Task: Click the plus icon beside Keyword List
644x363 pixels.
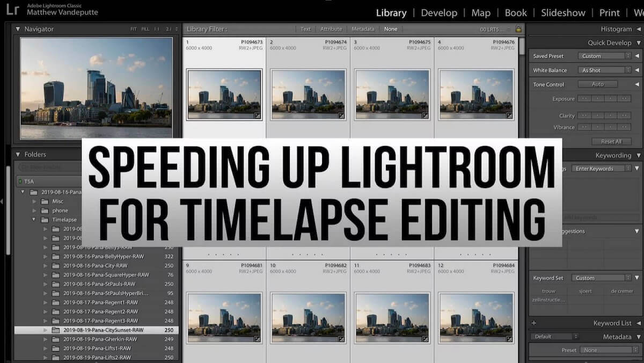Action: click(533, 323)
